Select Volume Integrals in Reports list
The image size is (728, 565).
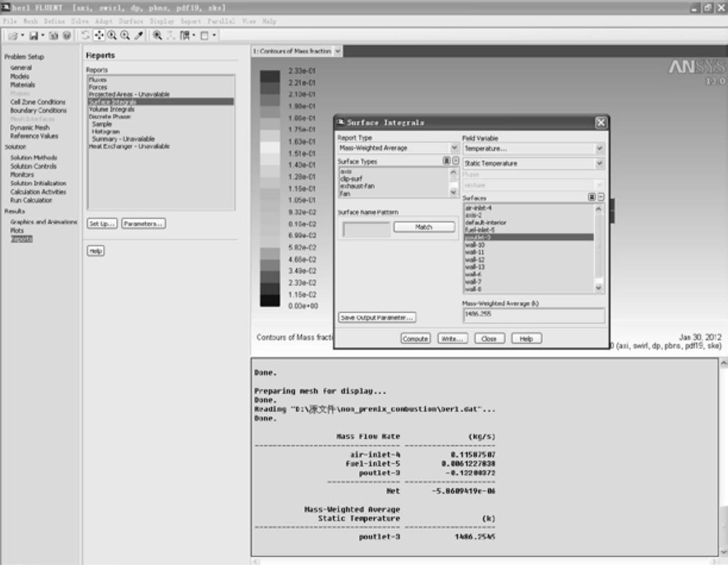[111, 110]
